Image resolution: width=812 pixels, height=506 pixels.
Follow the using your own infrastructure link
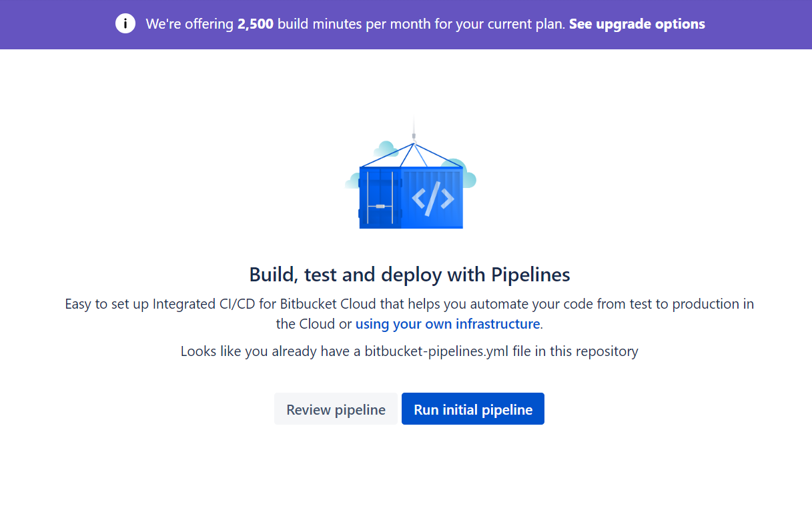click(x=448, y=324)
